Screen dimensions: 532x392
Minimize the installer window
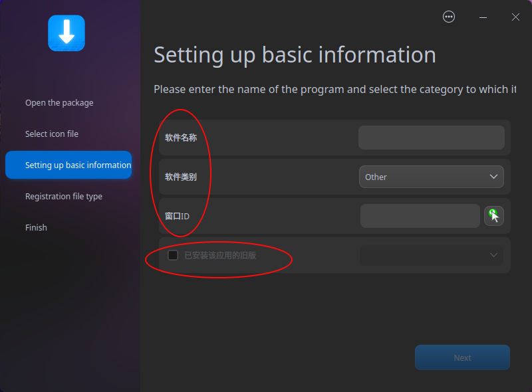click(x=483, y=17)
